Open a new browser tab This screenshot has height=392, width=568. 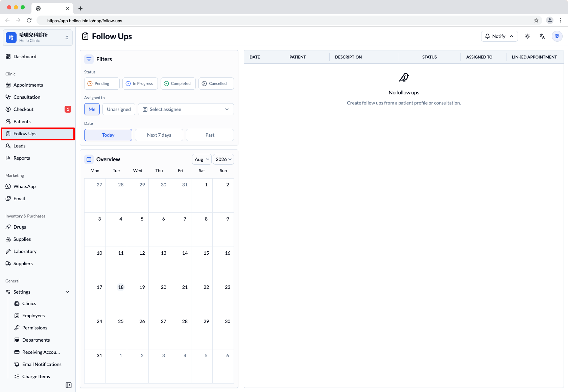pyautogui.click(x=80, y=8)
